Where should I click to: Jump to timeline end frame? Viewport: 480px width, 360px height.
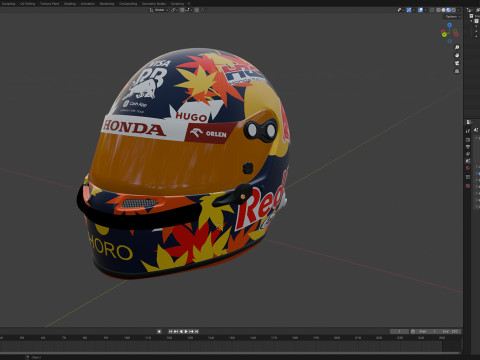point(197,331)
